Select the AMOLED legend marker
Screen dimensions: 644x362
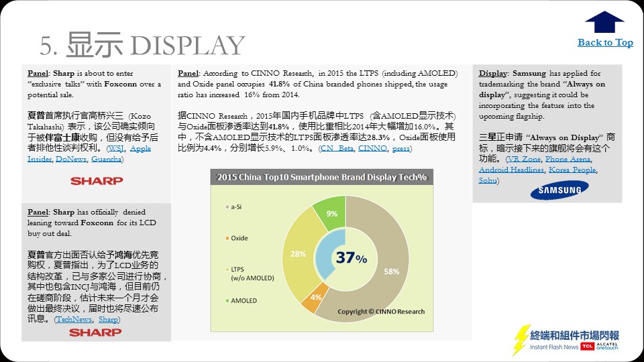click(227, 300)
